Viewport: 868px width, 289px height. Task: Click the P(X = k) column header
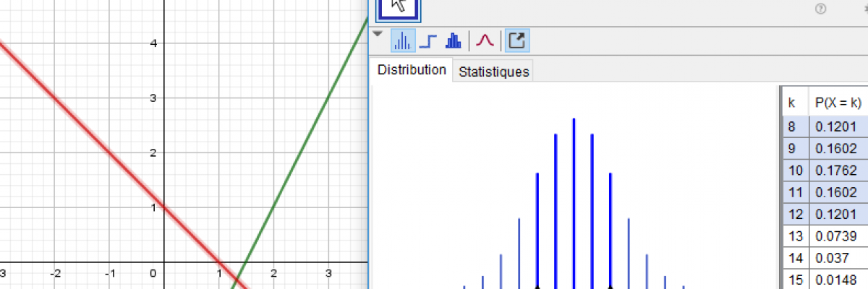pyautogui.click(x=839, y=103)
